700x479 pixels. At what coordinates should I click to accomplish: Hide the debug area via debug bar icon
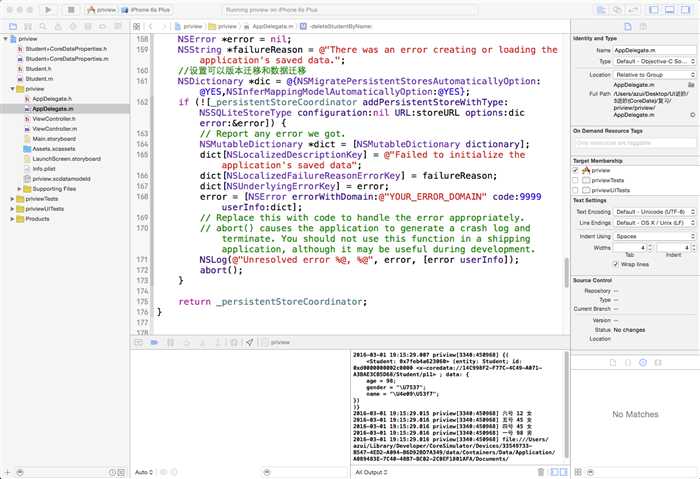(x=139, y=342)
